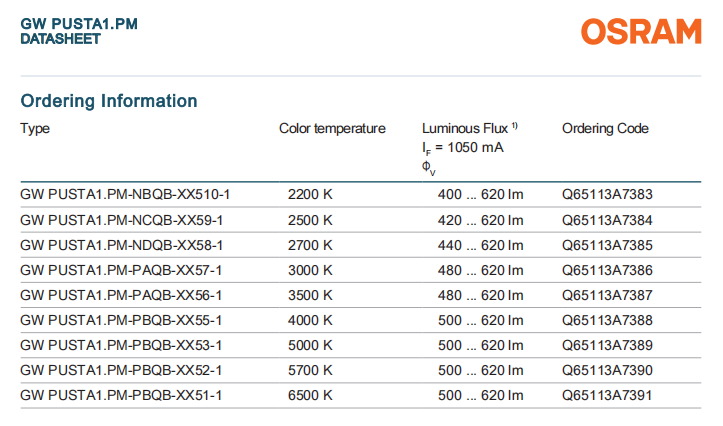Select the 3500 K color temperature cell
The image size is (723, 426).
click(x=310, y=295)
